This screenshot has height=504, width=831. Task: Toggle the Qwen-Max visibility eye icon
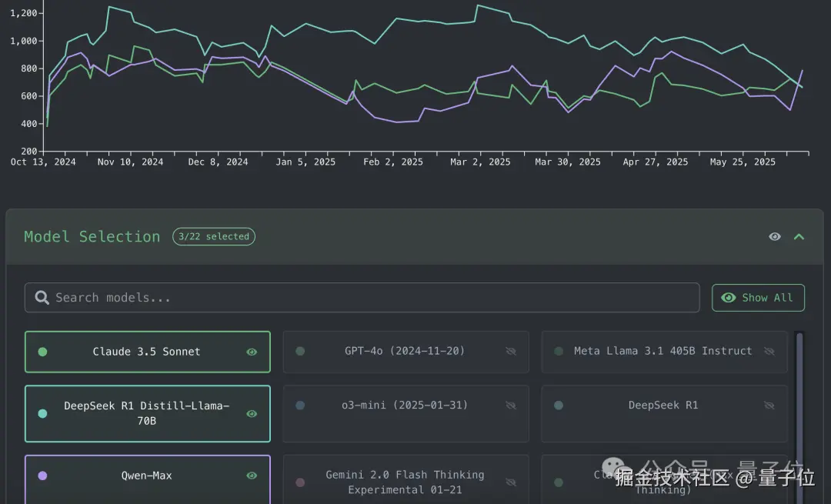(x=252, y=476)
